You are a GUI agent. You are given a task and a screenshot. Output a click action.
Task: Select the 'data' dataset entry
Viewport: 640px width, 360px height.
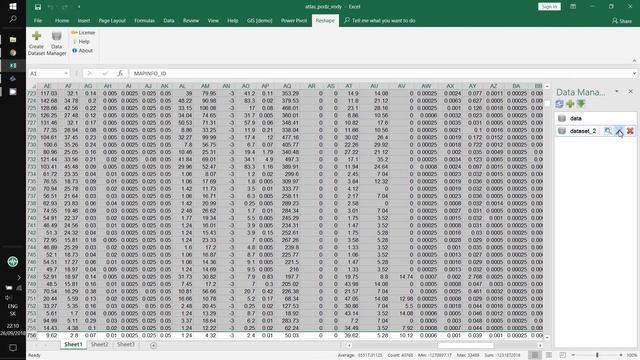point(596,118)
